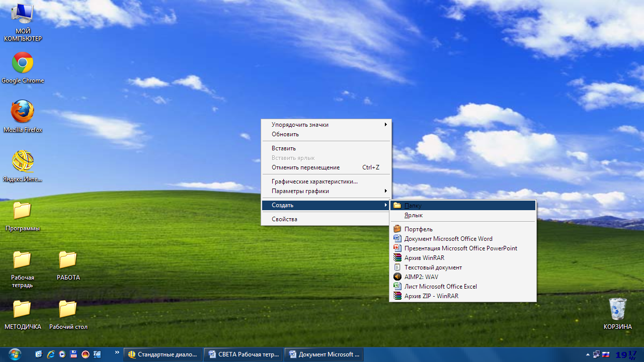This screenshot has width=644, height=362.
Task: Open the Упорядочить значки submenu
Action: click(326, 125)
